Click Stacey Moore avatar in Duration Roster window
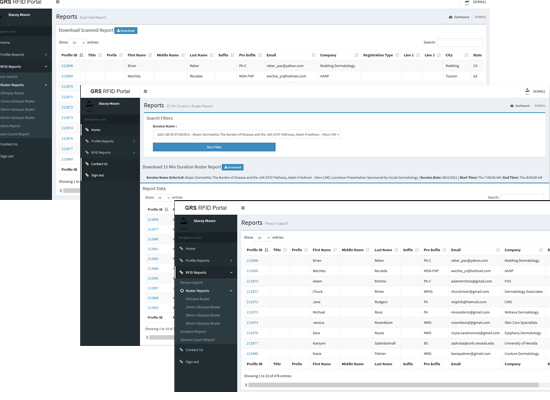The image size is (550, 400). [x=89, y=104]
